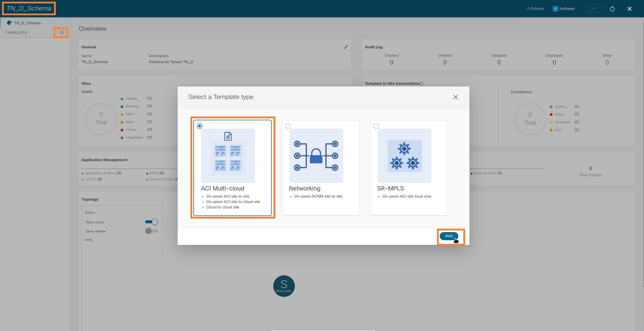Click the Critical legend entry
The height and width of the screenshot is (331, 644).
pos(136,130)
